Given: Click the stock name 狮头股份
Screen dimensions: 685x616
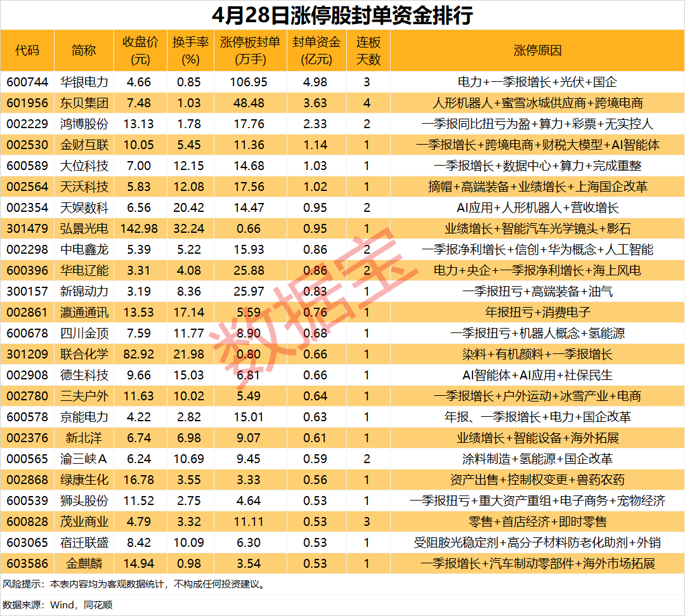Looking at the screenshot, I should coord(84,501).
